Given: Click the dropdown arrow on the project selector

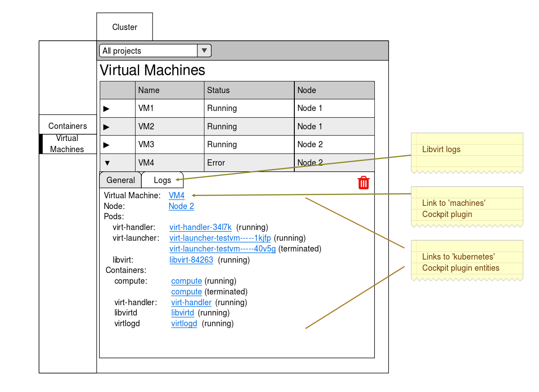Looking at the screenshot, I should pos(204,51).
